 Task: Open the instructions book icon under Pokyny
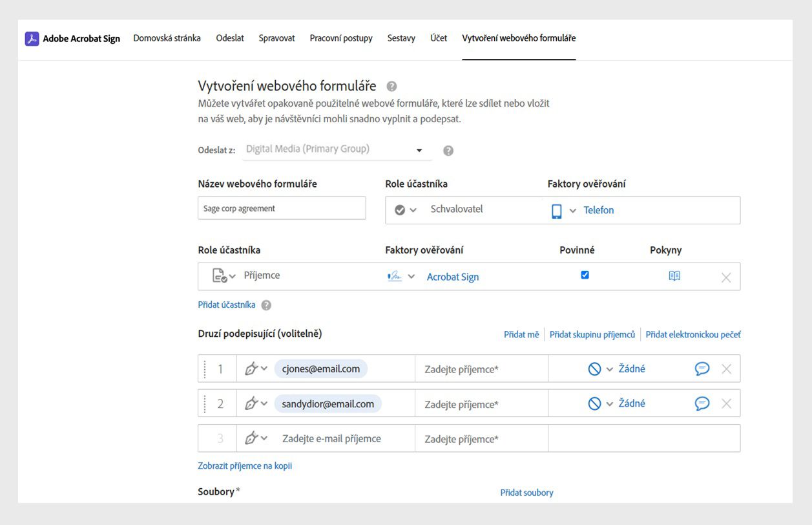click(x=674, y=276)
